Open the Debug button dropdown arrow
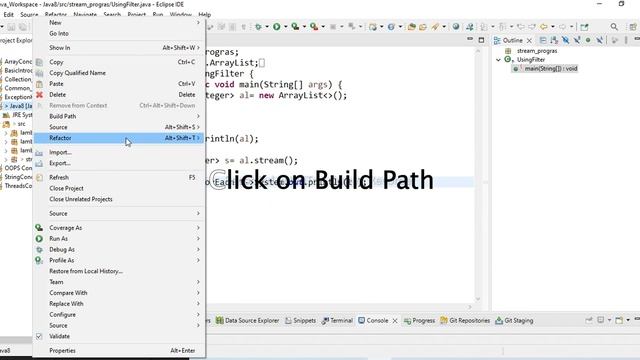 [267, 27]
